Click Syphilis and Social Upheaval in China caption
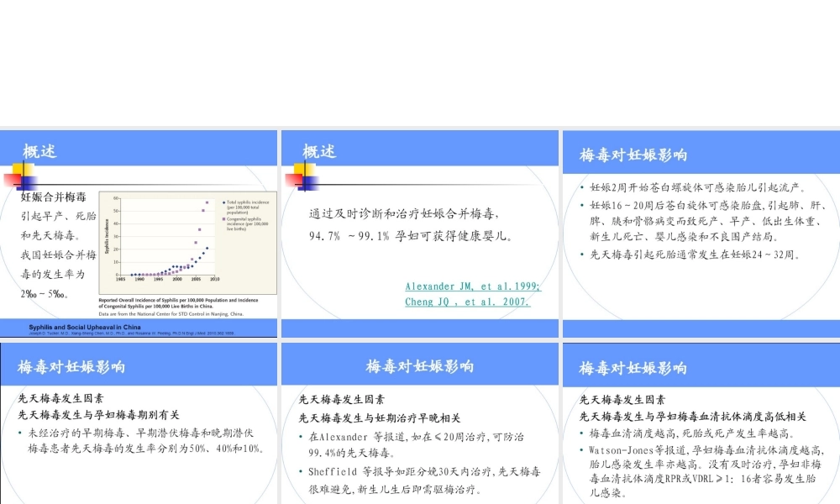This screenshot has width=840, height=504. (85, 327)
